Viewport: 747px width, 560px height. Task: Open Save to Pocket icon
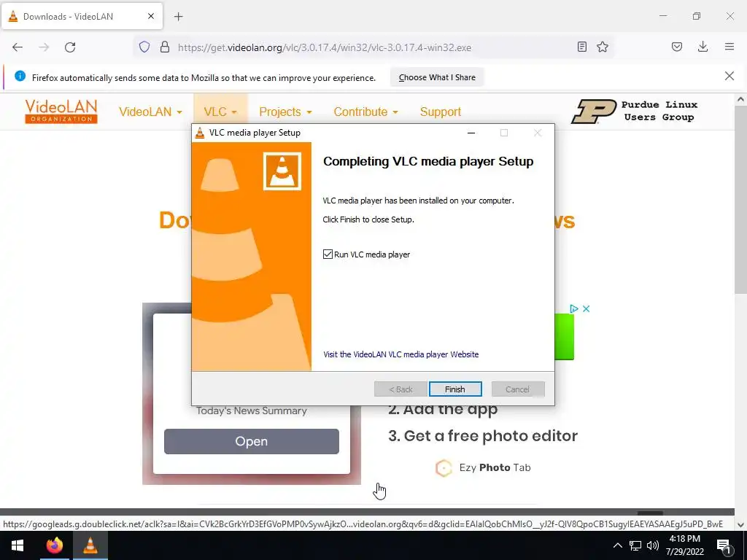coord(676,47)
